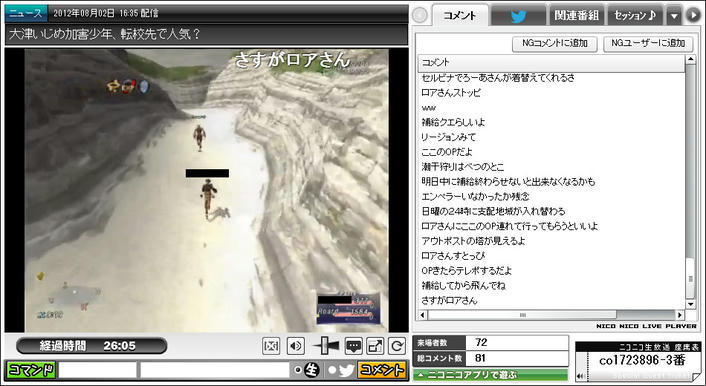Screen dimensions: 706x386
Task: Click the コメント column header
Action: (552, 63)
